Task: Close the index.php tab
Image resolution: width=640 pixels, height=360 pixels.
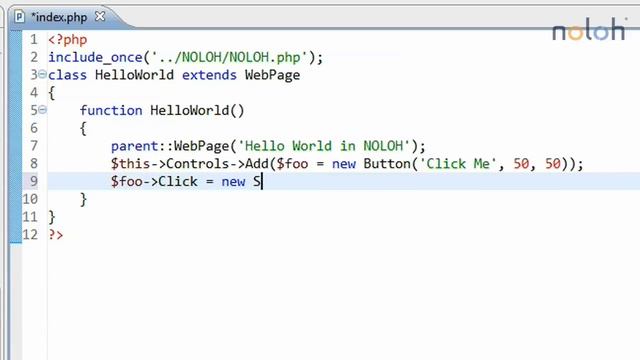Action: point(100,16)
